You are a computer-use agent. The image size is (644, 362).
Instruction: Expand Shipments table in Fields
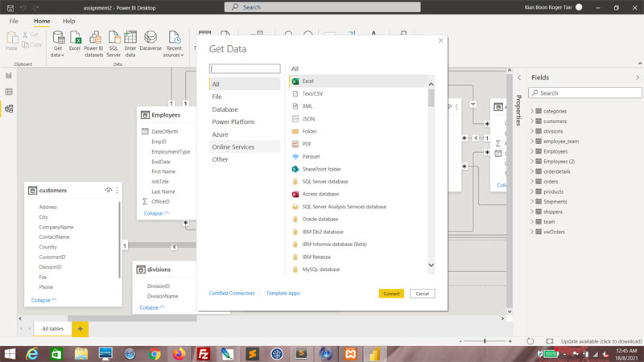(532, 202)
